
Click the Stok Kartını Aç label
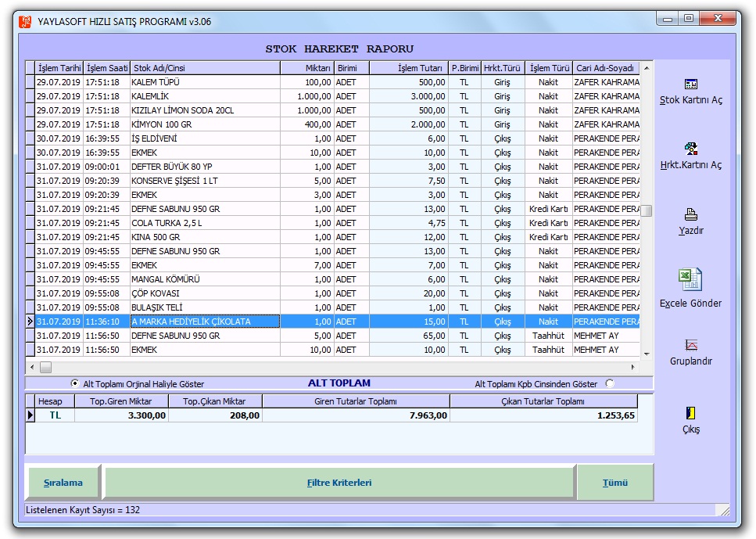coord(691,100)
